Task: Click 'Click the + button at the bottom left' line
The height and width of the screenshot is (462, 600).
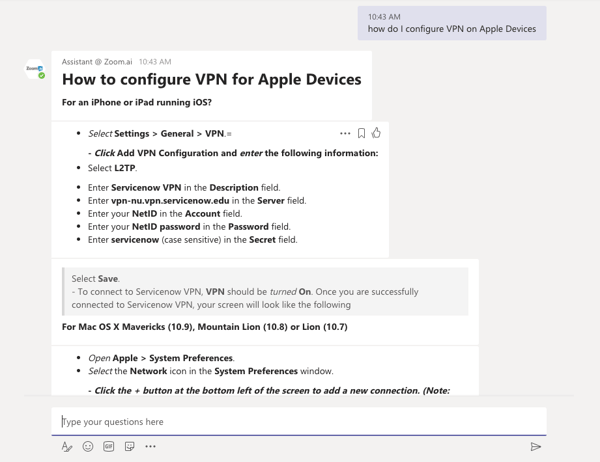Action: (x=269, y=390)
